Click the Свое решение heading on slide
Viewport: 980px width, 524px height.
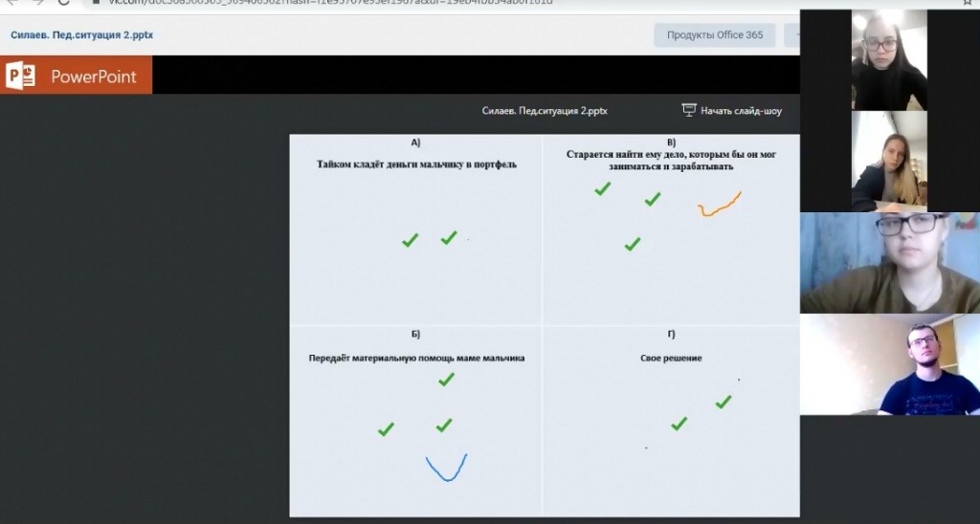pyautogui.click(x=671, y=359)
